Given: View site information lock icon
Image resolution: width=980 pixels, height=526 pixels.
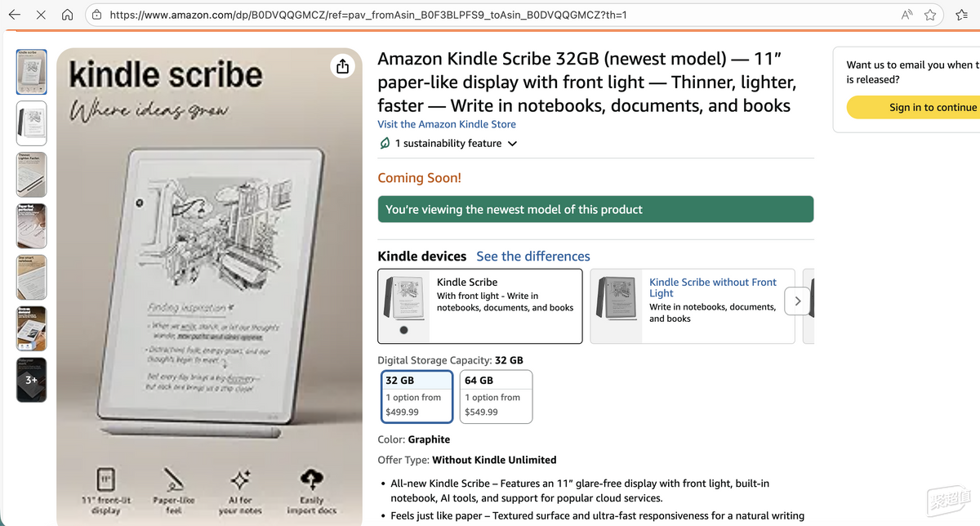Looking at the screenshot, I should click(x=96, y=15).
